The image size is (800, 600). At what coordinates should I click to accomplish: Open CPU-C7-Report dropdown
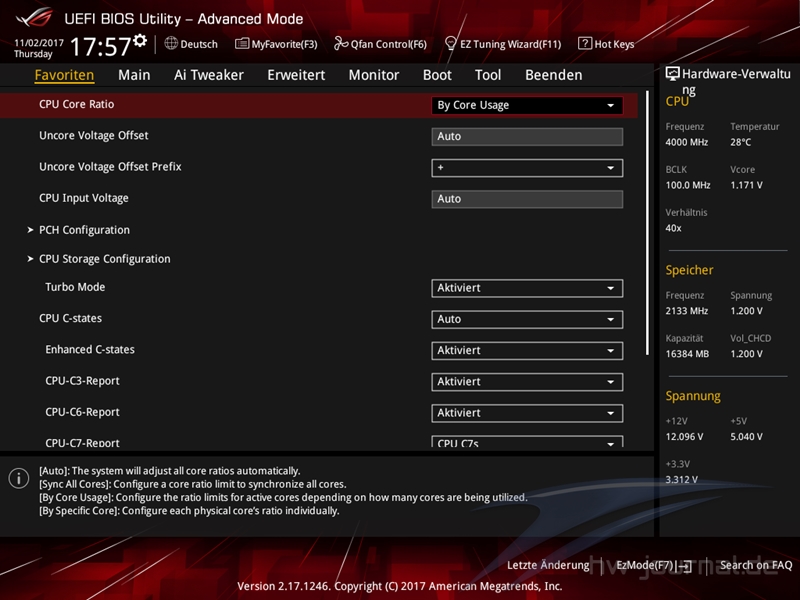527,442
